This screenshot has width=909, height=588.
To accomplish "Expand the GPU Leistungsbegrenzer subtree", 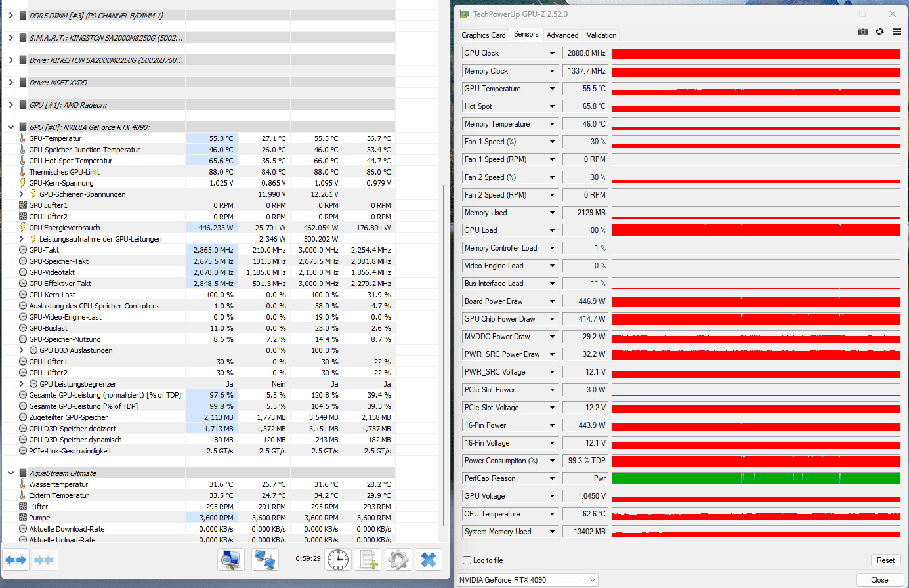I will click(21, 384).
